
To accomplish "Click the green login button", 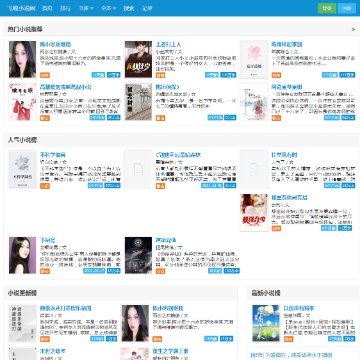I will [x=327, y=8].
